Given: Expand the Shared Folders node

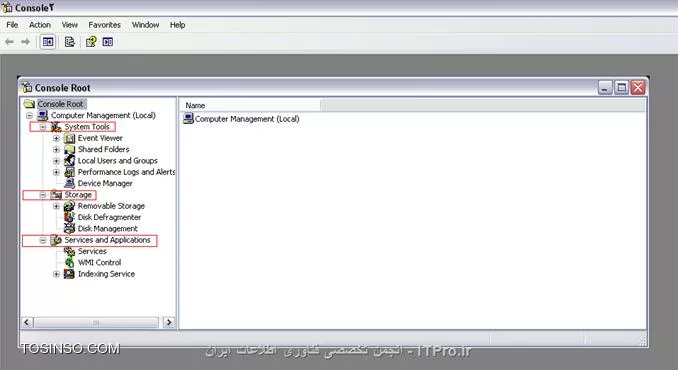Looking at the screenshot, I should click(56, 150).
